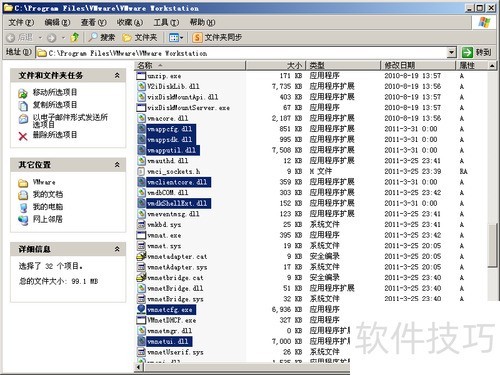Click the scroll up arrow of file list
500x375 pixels.
492,66
